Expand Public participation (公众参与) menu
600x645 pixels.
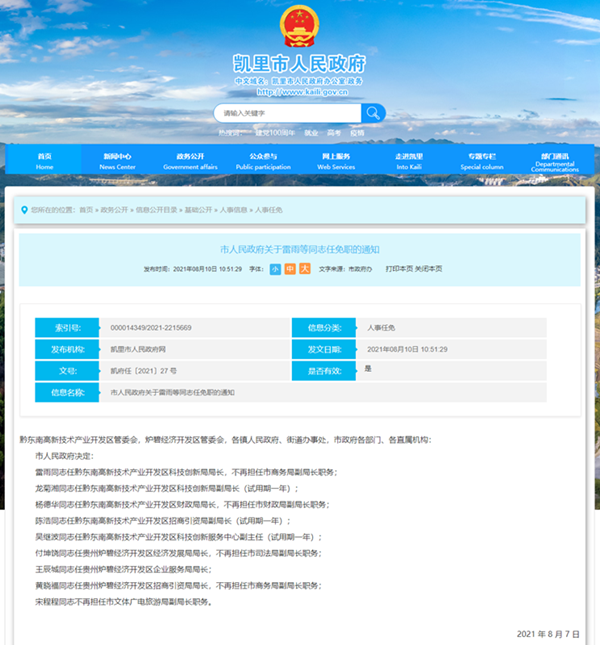(263, 161)
